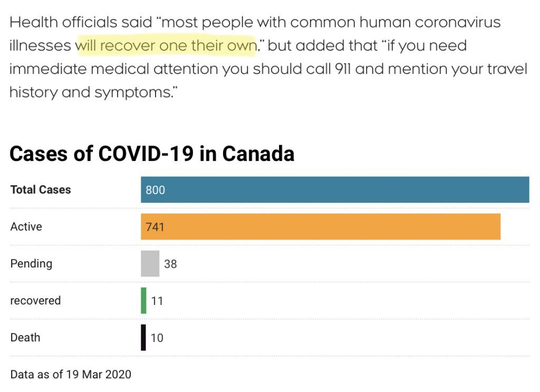Click the green recovered bar
The image size is (540, 392).
point(143,301)
